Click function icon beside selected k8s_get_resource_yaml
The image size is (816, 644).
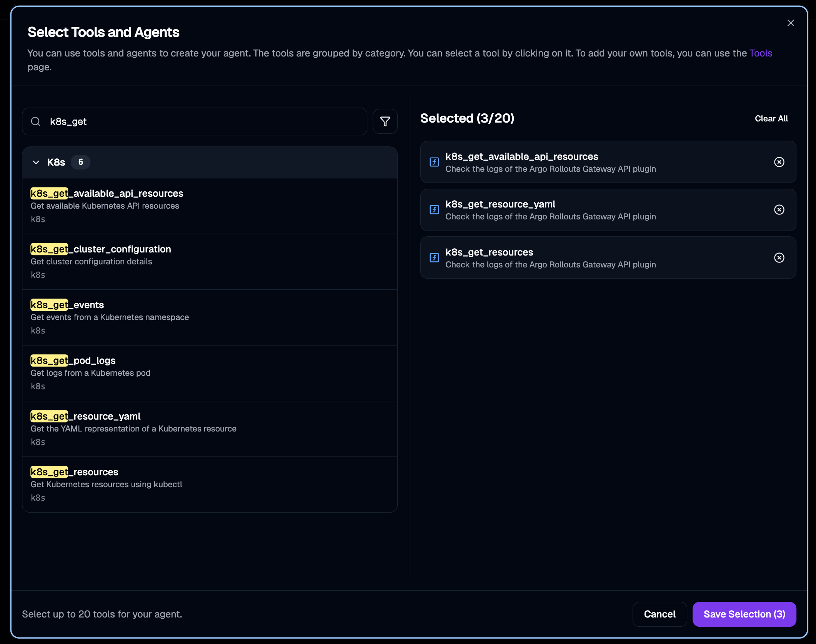pos(434,210)
